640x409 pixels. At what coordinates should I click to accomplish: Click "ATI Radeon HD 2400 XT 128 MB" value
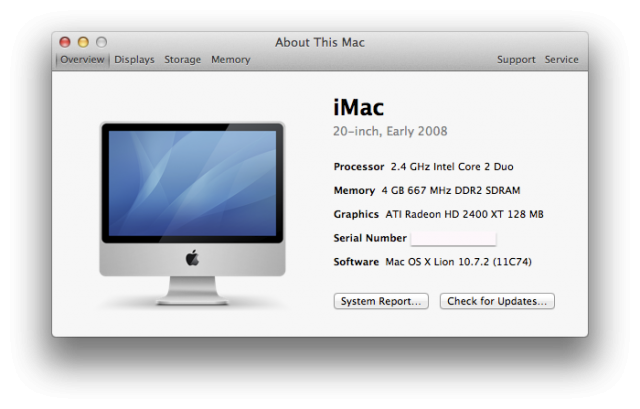click(x=464, y=214)
